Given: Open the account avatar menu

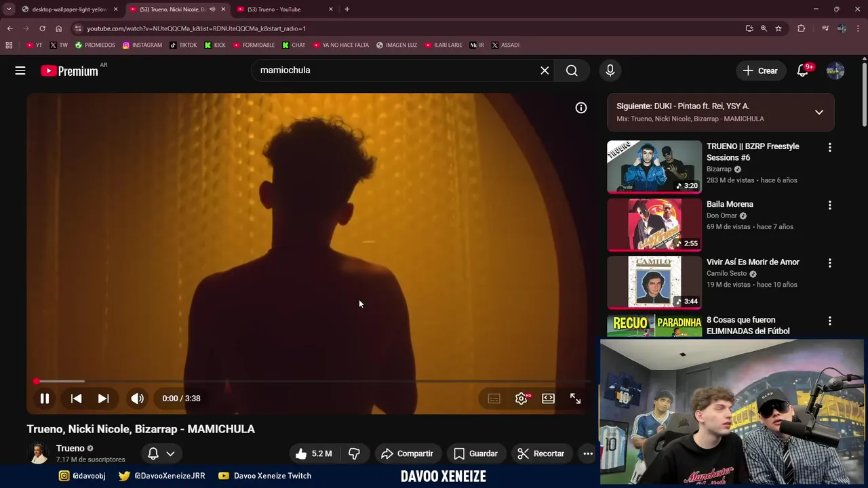Looking at the screenshot, I should [x=835, y=70].
